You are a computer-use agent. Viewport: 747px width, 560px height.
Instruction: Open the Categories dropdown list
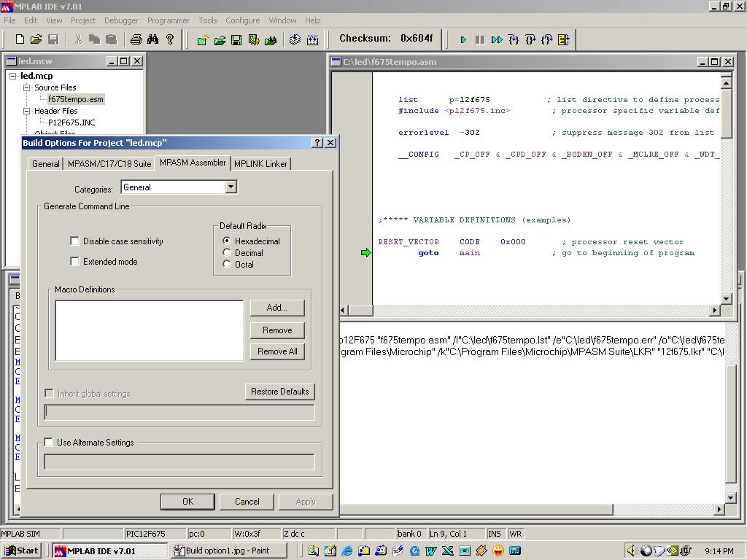click(x=231, y=187)
